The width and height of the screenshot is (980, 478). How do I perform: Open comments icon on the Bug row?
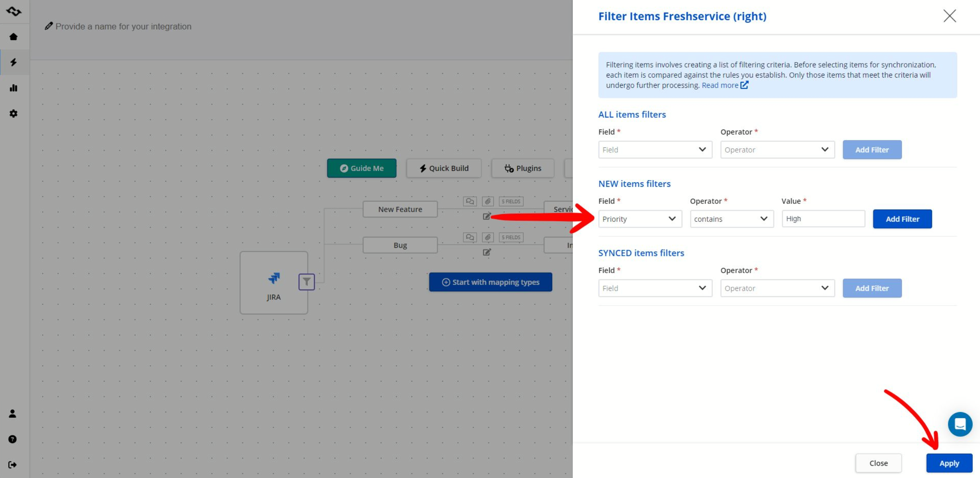[x=470, y=237]
